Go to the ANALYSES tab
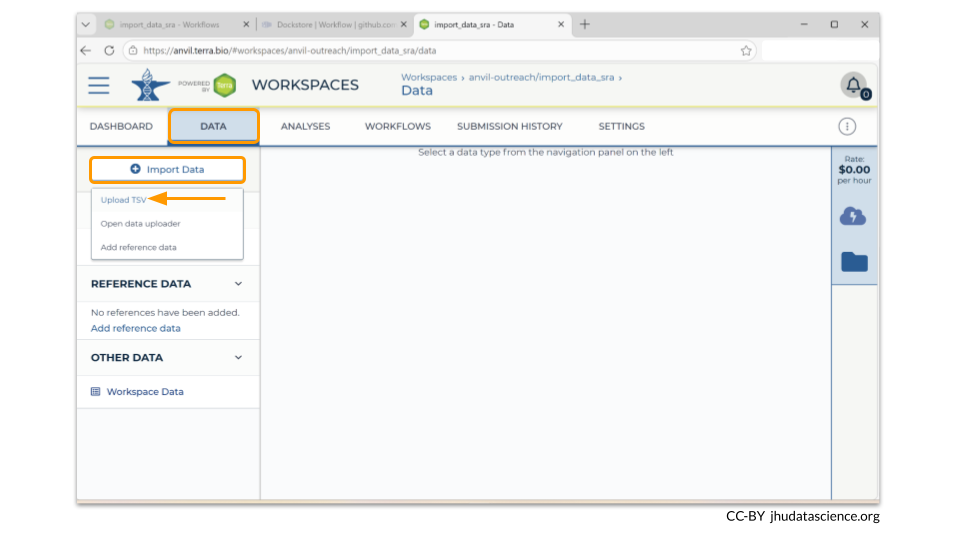The height and width of the screenshot is (540, 960). point(306,127)
